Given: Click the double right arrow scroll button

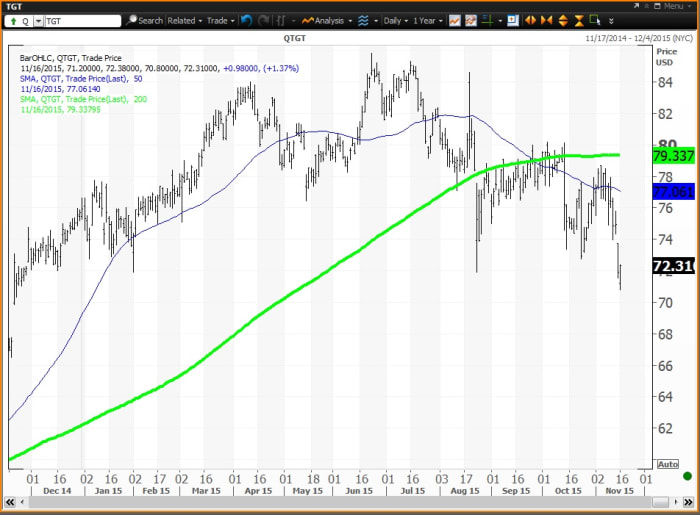Looking at the screenshot, I should pos(688,502).
